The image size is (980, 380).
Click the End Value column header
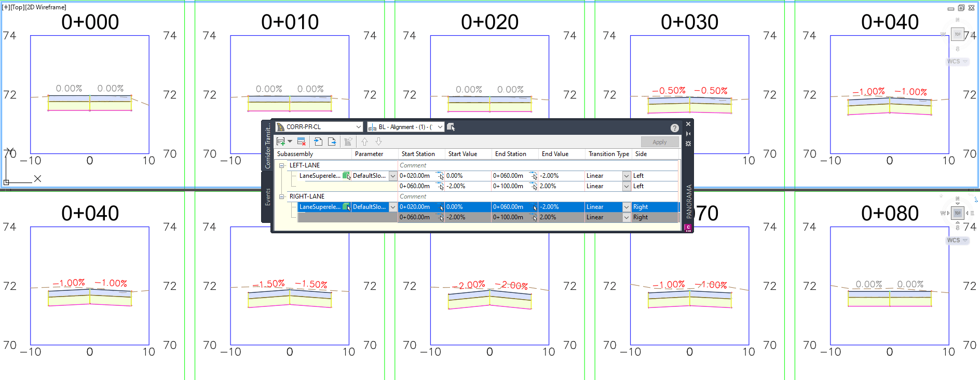tap(562, 154)
